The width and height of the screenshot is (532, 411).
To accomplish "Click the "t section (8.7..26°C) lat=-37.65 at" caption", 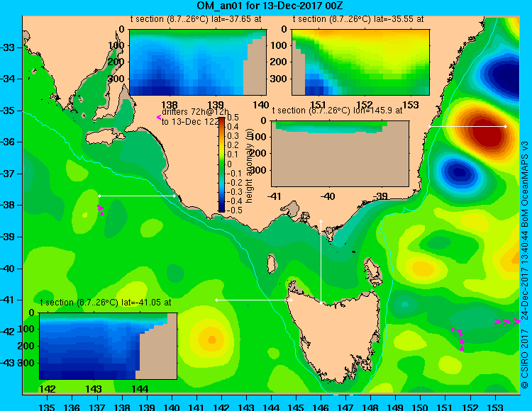I will click(196, 19).
